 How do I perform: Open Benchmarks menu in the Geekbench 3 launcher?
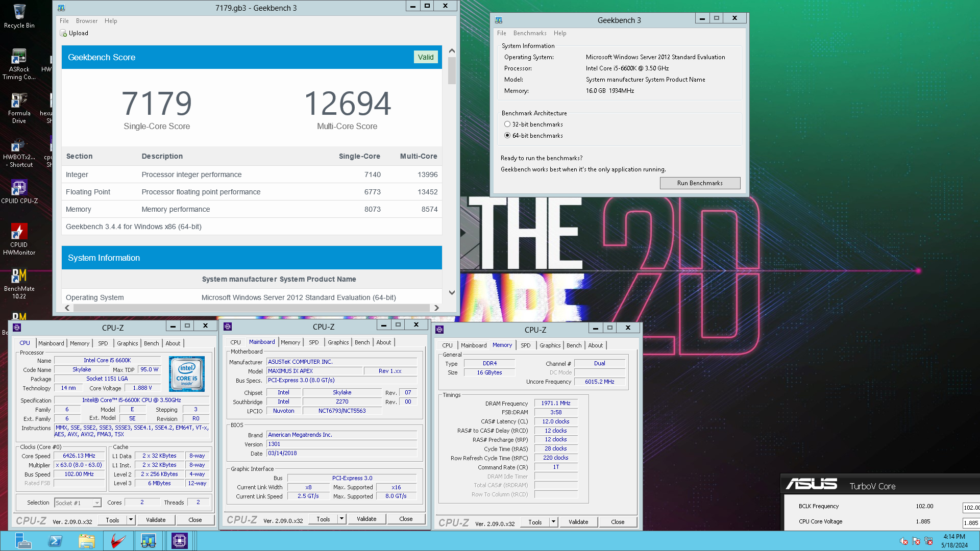pyautogui.click(x=530, y=33)
